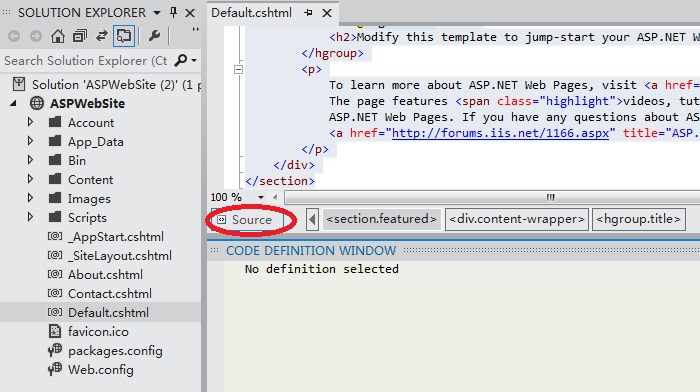Toggle auto-hide pin on Solution Explorer
Screen dimensions: 700x392
click(173, 13)
